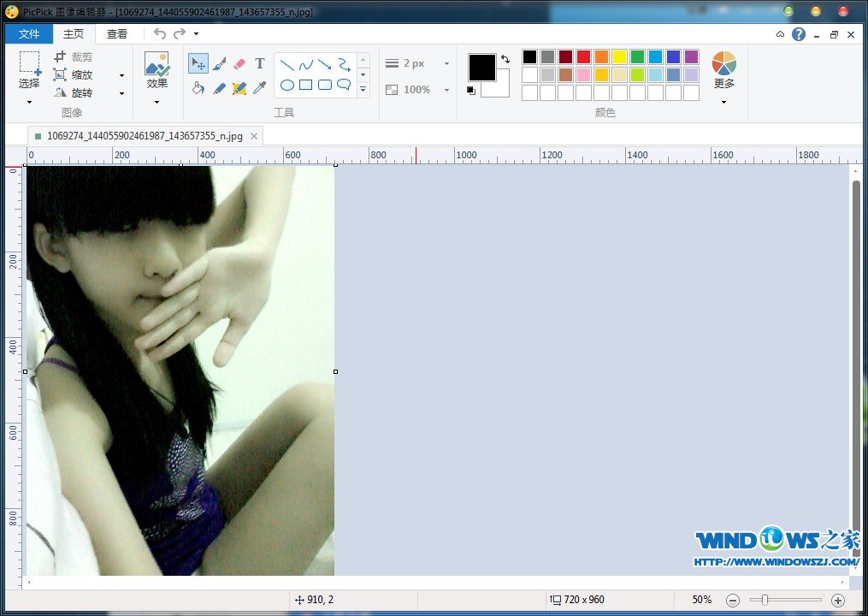This screenshot has width=868, height=616.
Task: Select the Eraser tool
Action: [x=239, y=64]
